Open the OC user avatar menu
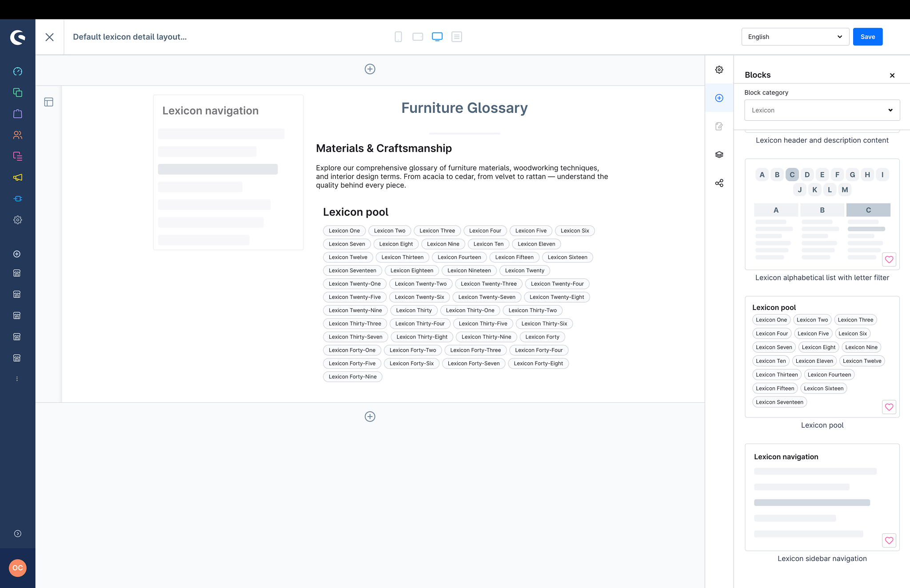Image resolution: width=910 pixels, height=588 pixels. click(17, 568)
